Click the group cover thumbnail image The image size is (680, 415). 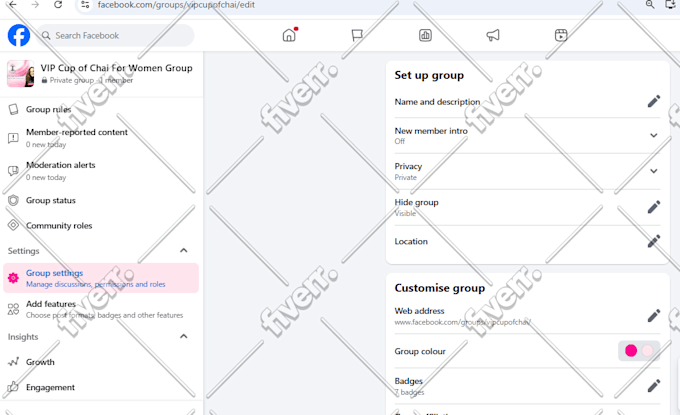[20, 74]
